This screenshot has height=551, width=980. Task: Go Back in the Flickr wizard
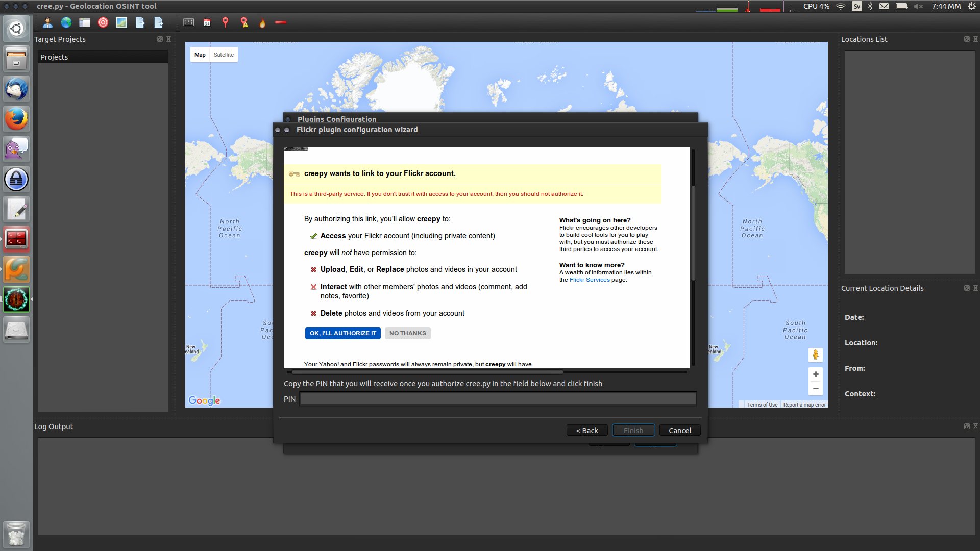pos(587,431)
